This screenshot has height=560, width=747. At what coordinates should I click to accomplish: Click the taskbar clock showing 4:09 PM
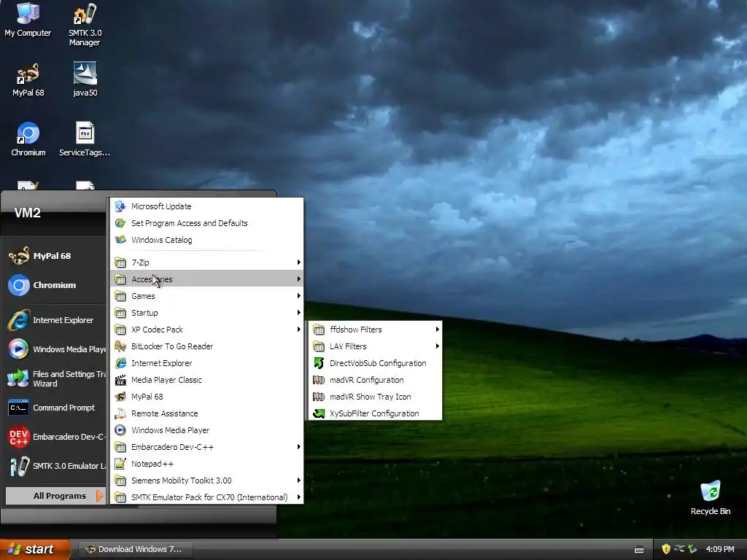coord(720,549)
